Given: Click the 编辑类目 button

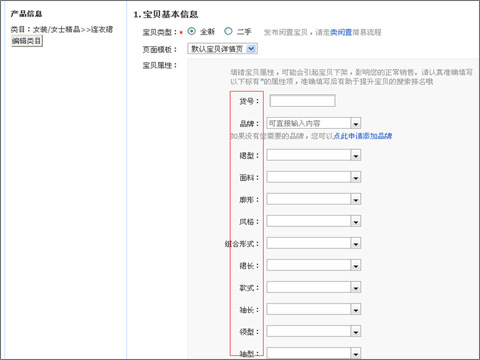Looking at the screenshot, I should coord(27,41).
